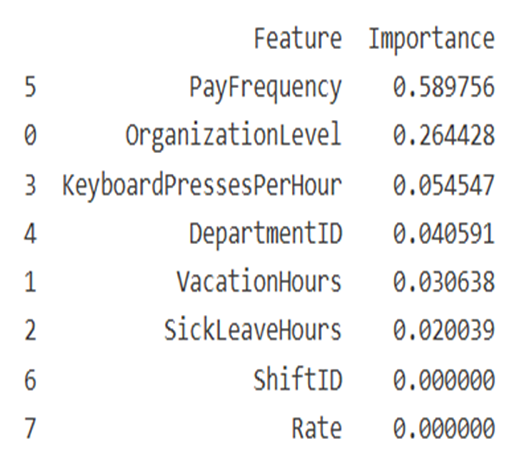This screenshot has width=516, height=468.
Task: Click ShiftID's 0.000000 importance value
Action: (444, 380)
